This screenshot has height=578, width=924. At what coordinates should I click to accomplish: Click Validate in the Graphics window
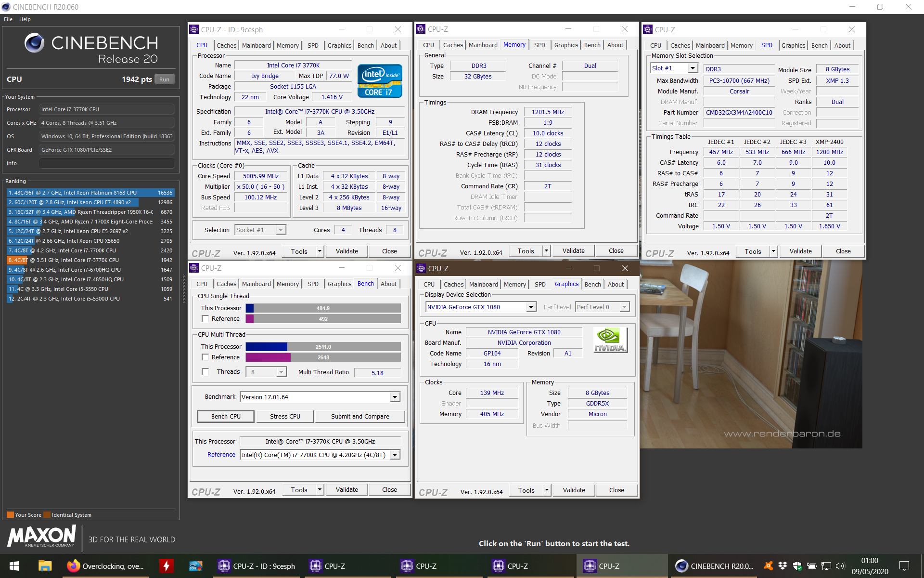point(574,490)
